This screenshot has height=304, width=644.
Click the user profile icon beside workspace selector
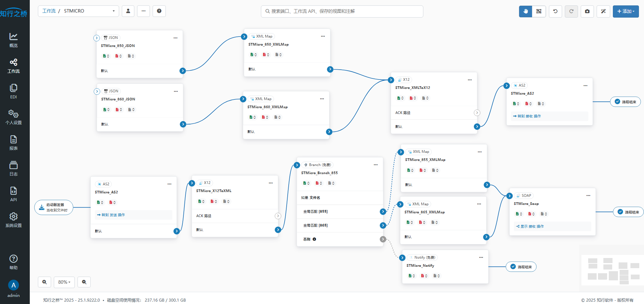pyautogui.click(x=128, y=11)
